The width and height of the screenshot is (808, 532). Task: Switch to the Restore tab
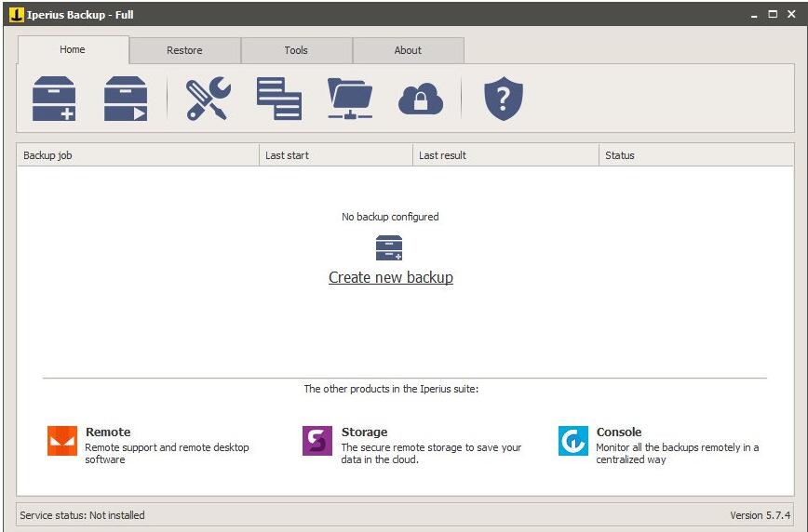tap(184, 50)
